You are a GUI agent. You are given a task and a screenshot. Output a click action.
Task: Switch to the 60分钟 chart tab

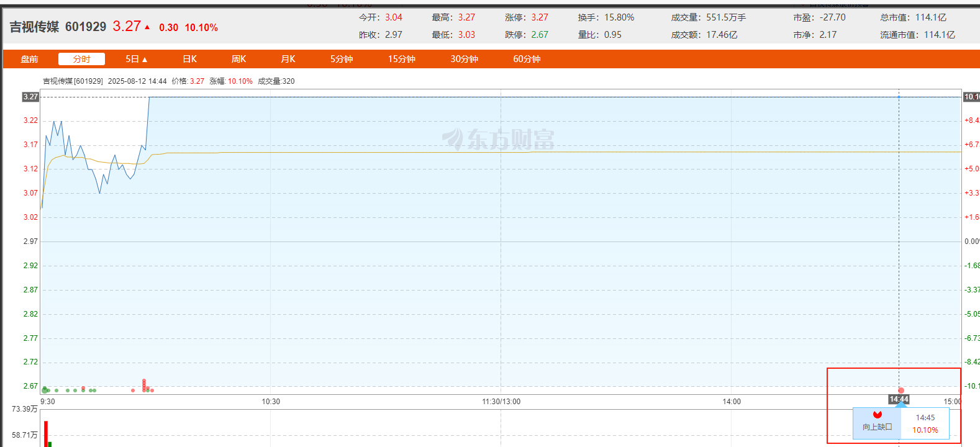[527, 59]
